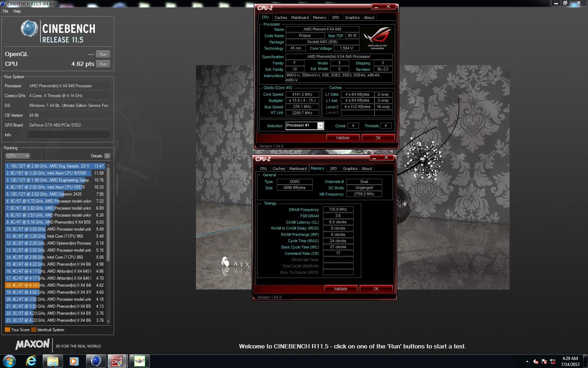Switch to Caches tab in upper CPU-Z
Screen dimensions: 588x368
[x=281, y=18]
